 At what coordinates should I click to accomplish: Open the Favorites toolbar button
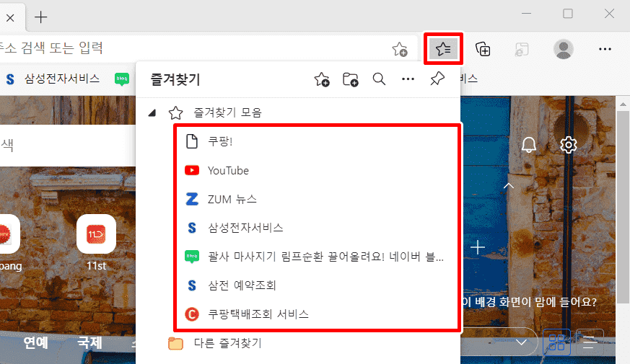[x=443, y=49]
